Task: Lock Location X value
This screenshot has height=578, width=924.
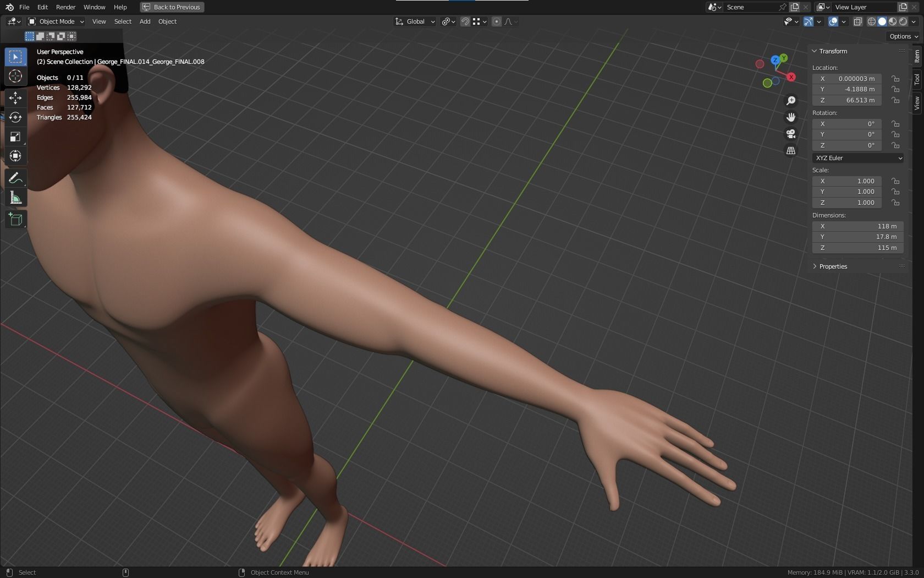Action: point(895,79)
